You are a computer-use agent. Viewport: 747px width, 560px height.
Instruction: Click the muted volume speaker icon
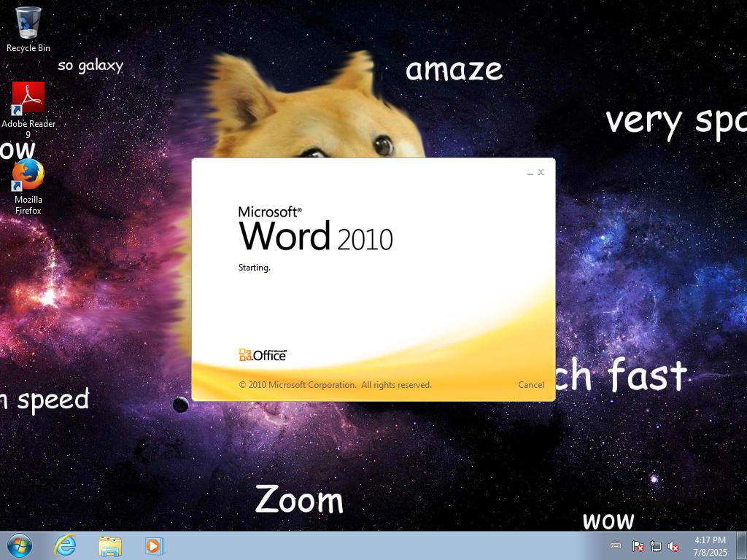pos(673,546)
